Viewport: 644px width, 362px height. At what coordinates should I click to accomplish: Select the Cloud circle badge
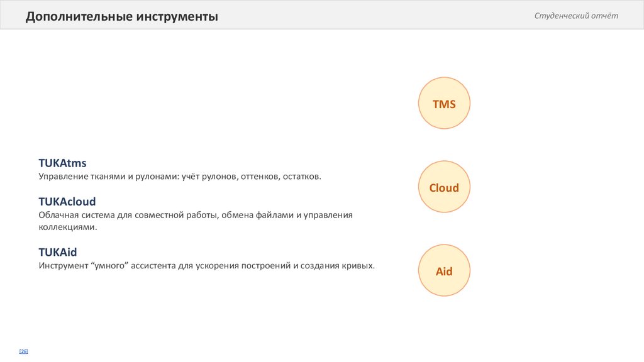444,187
